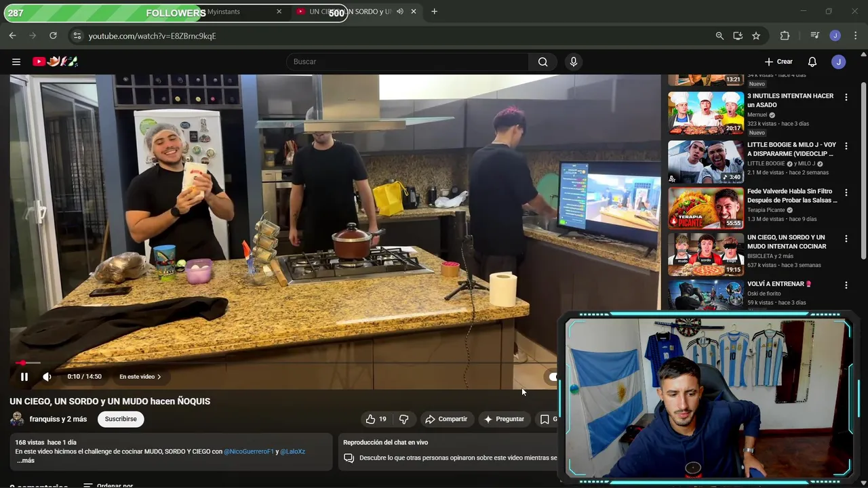The image size is (868, 488).
Task: Open a new browser tab with plus
Action: click(x=434, y=12)
